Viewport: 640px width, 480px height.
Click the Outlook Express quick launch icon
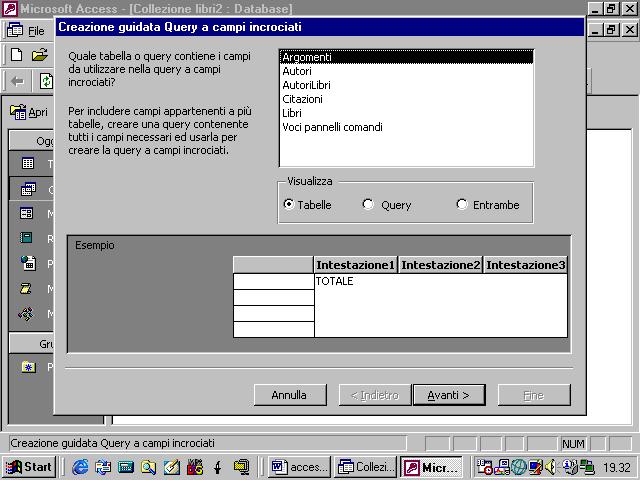(103, 467)
